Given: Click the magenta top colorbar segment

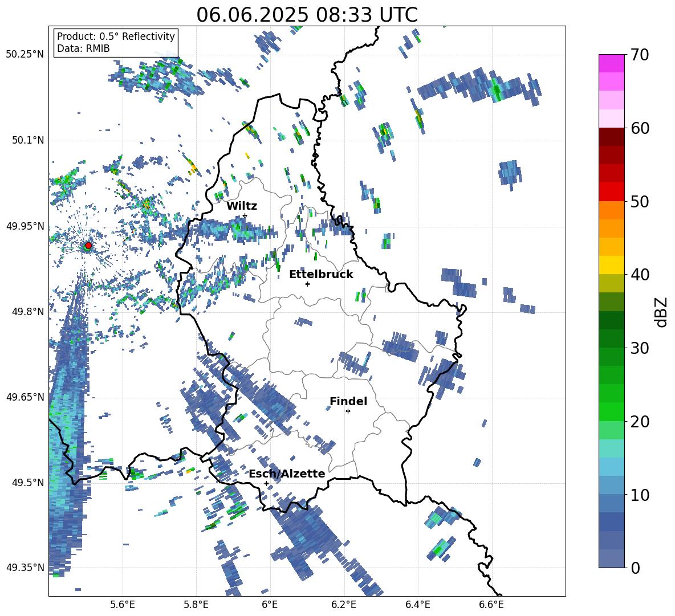Looking at the screenshot, I should (x=611, y=63).
